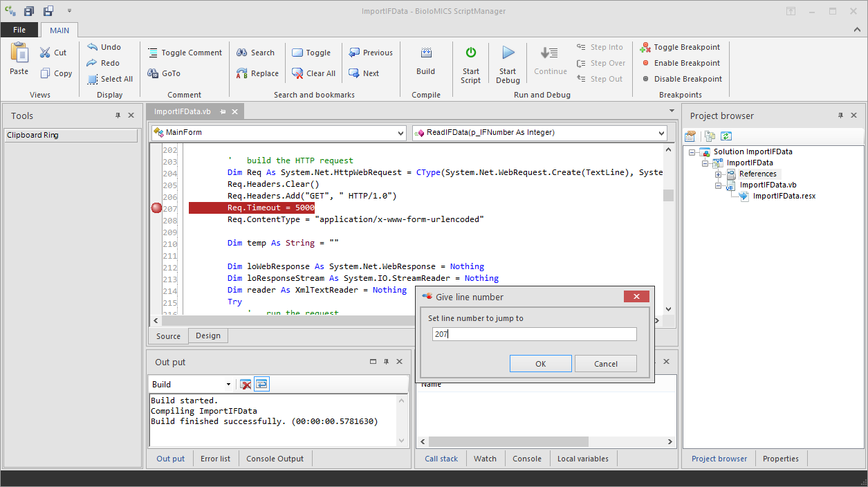Switch to the Design view tab
This screenshot has width=868, height=487.
click(208, 336)
